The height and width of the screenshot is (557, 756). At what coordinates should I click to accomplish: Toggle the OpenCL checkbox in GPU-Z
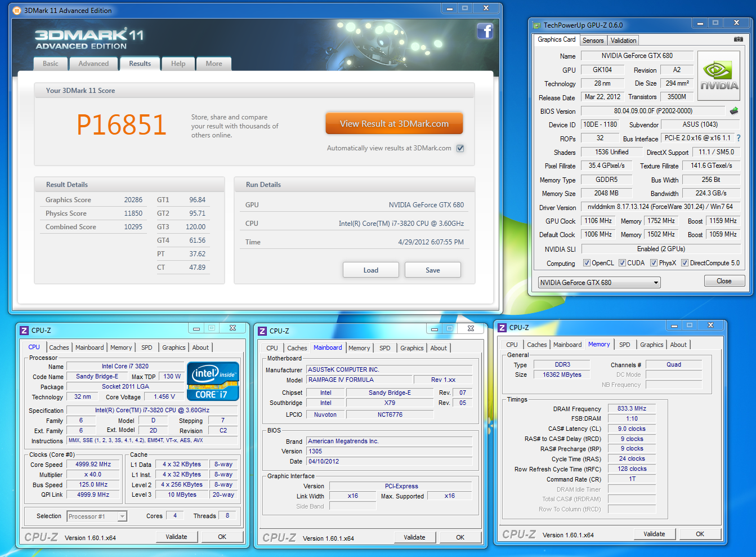click(x=587, y=263)
